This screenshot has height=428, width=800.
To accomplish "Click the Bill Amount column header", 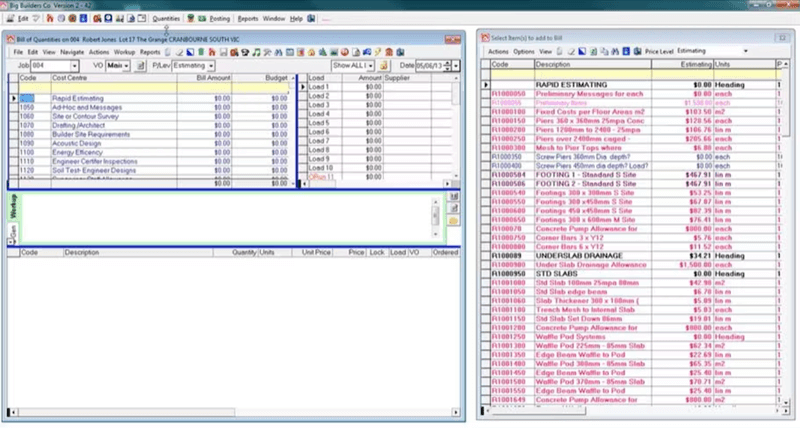I will [x=204, y=78].
